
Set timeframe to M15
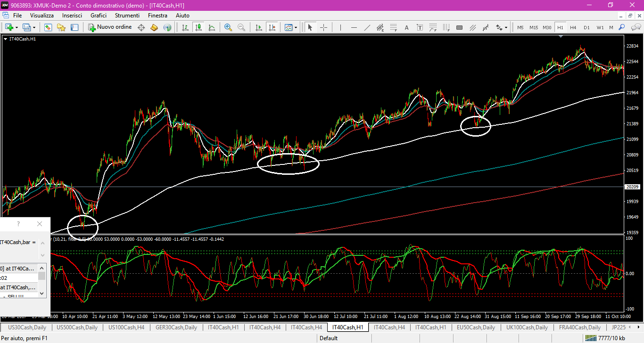534,27
